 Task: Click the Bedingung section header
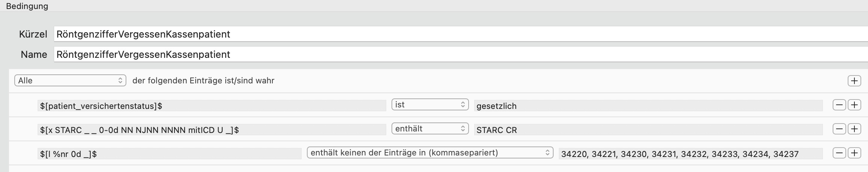pos(27,6)
